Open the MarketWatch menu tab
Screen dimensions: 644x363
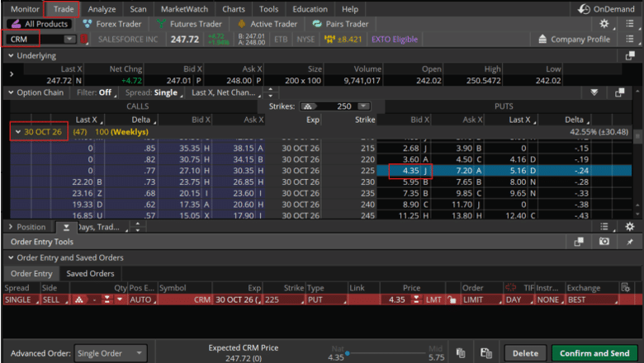tap(184, 9)
